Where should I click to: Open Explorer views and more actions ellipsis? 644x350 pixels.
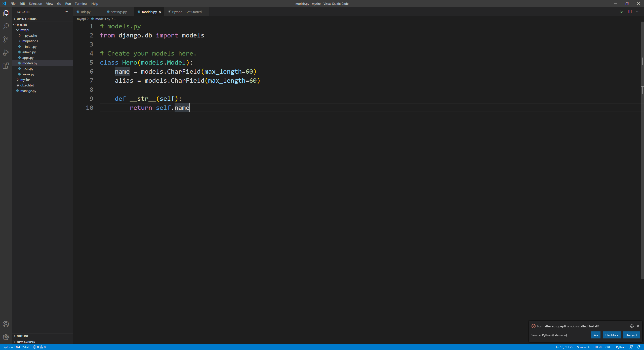(66, 12)
